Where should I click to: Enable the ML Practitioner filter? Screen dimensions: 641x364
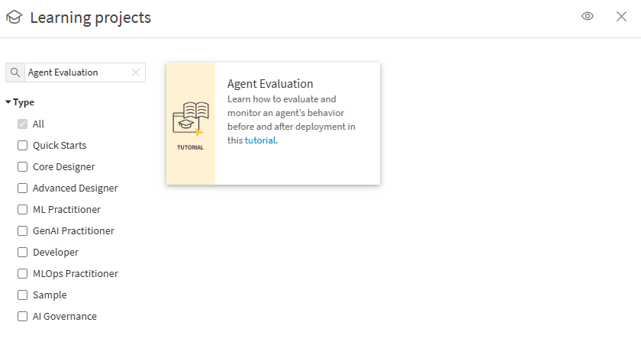[23, 209]
